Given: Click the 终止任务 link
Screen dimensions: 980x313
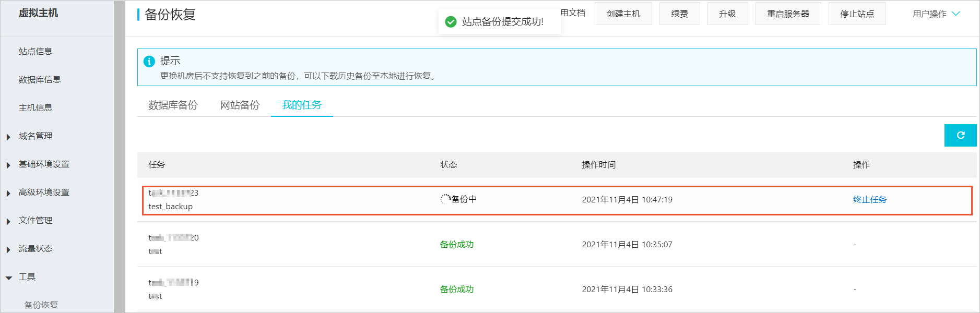Looking at the screenshot, I should coord(869,199).
